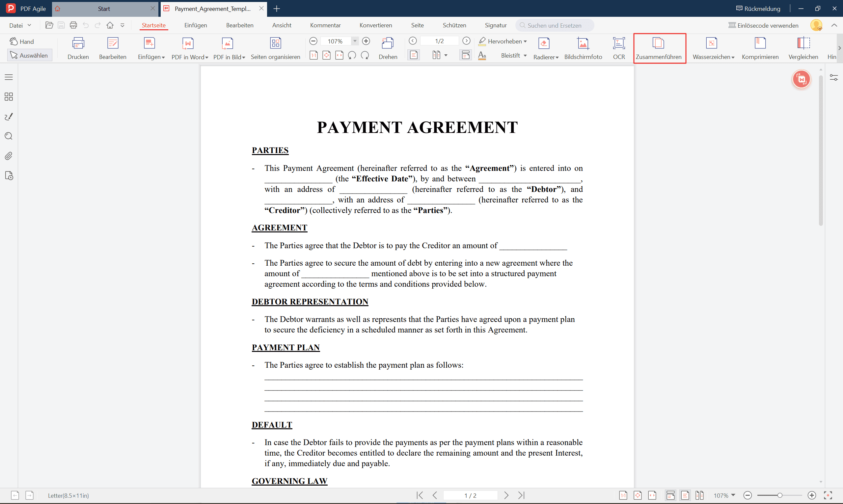The width and height of the screenshot is (843, 504).
Task: Click the Suchen und Ersetzen field
Action: coord(555,25)
